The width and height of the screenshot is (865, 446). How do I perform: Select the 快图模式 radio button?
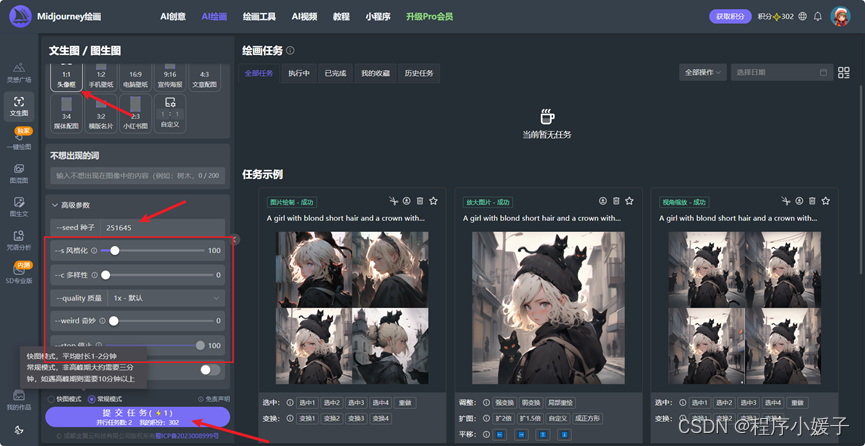coord(51,399)
